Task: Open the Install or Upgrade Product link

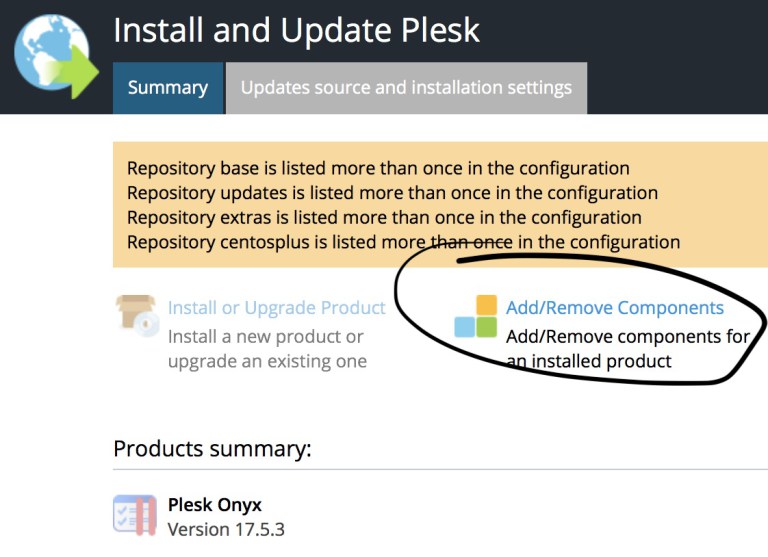Action: pos(277,308)
